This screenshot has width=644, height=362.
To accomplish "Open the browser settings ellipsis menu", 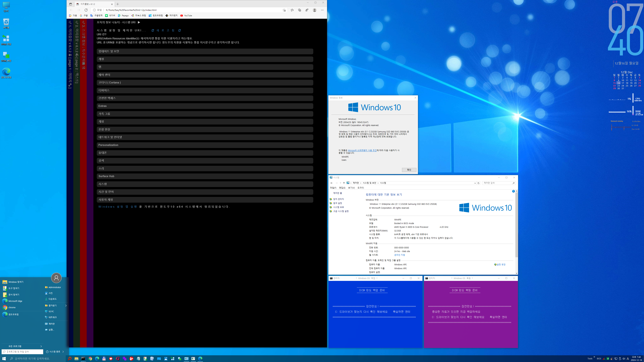I will 322,10.
